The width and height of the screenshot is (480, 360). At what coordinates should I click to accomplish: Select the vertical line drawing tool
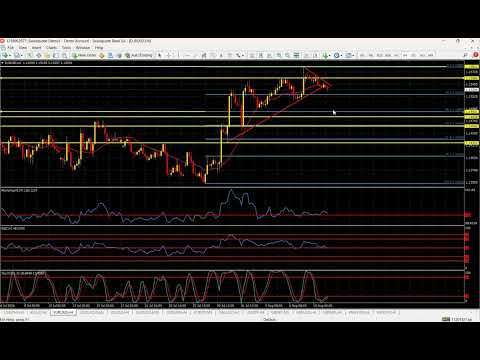tap(178, 55)
